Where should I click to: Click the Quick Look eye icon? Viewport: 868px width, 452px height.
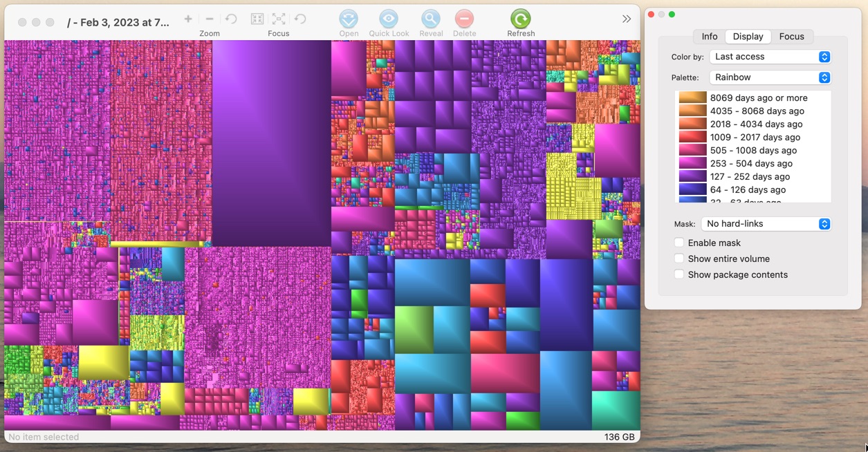pyautogui.click(x=389, y=19)
